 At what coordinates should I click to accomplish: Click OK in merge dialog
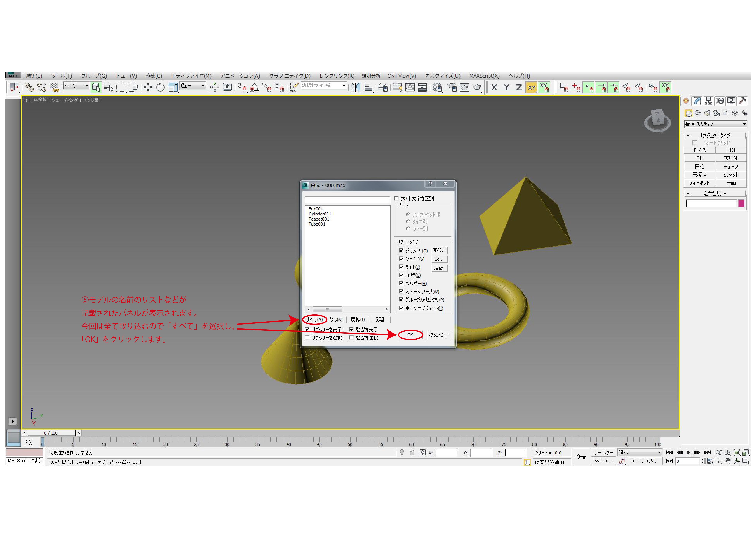click(x=410, y=335)
